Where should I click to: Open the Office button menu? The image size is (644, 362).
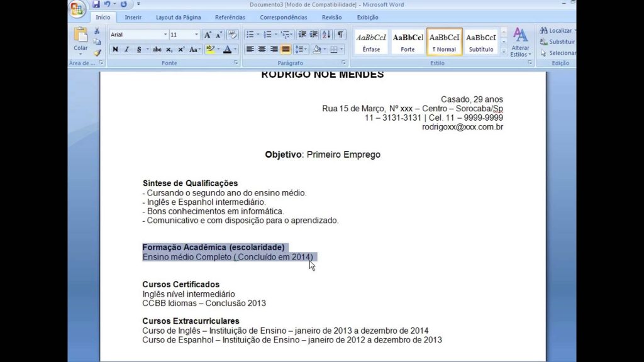pos(77,9)
